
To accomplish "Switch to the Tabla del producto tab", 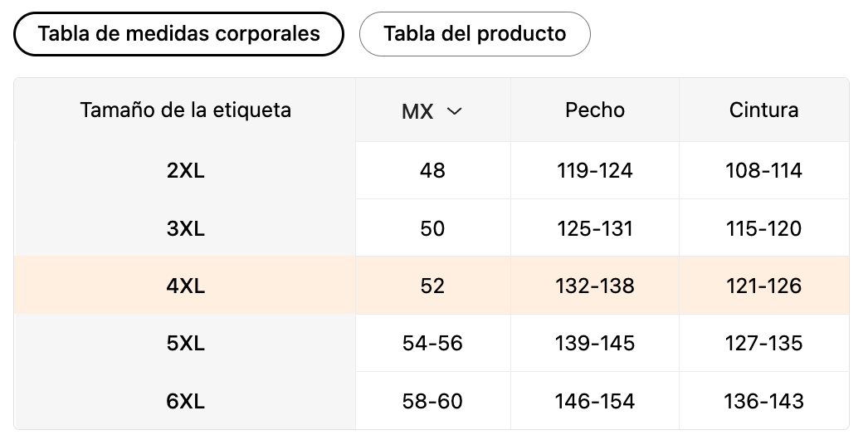I will pyautogui.click(x=475, y=34).
